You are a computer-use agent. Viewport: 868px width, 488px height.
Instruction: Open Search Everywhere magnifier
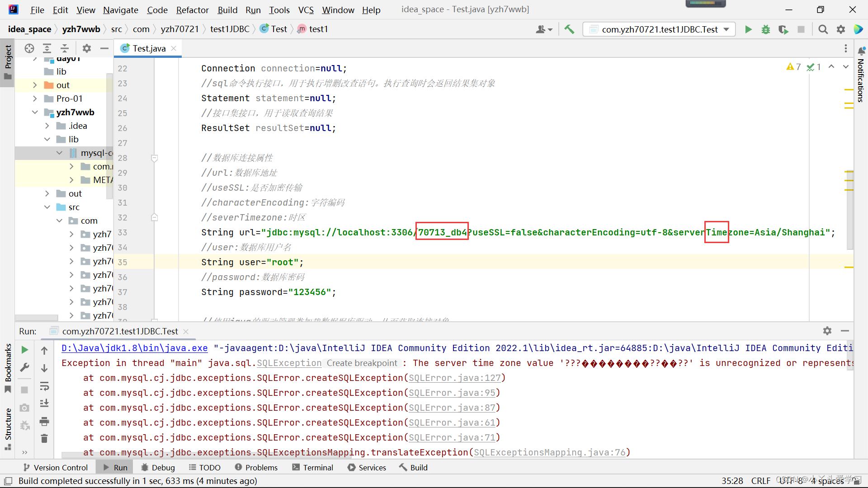tap(823, 29)
